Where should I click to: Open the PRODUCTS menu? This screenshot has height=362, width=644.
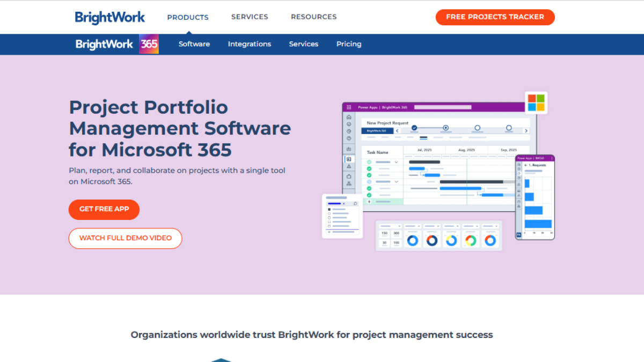point(187,17)
